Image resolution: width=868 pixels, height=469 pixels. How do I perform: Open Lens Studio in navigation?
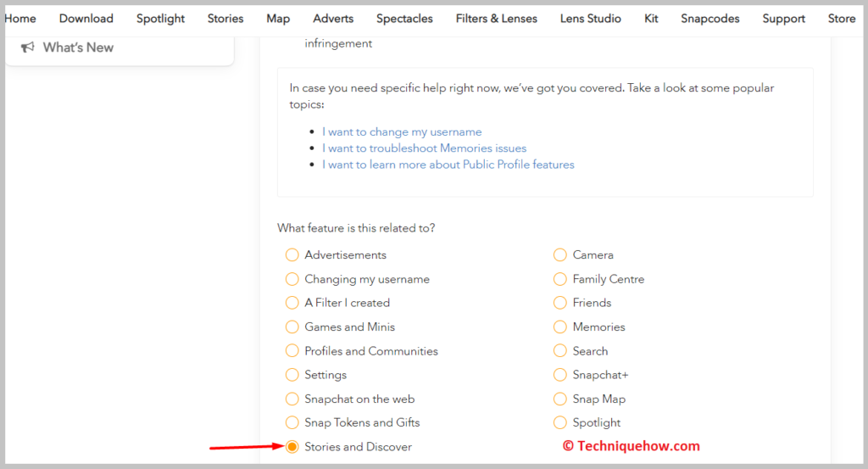coord(591,19)
